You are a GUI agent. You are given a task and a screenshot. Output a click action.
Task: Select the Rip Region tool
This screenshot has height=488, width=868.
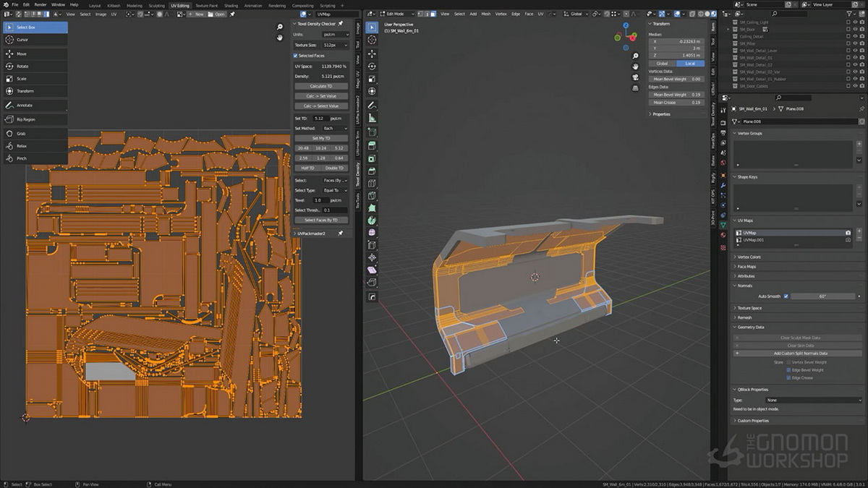[35, 119]
